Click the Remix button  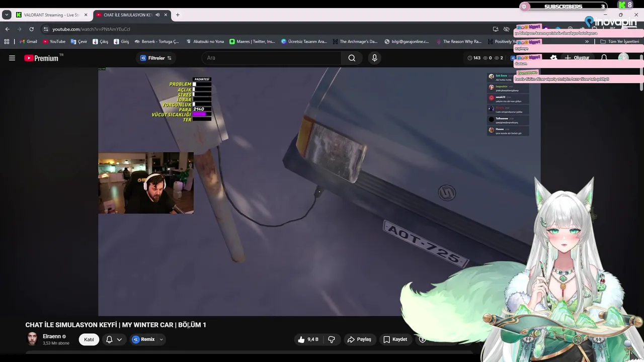(x=143, y=339)
